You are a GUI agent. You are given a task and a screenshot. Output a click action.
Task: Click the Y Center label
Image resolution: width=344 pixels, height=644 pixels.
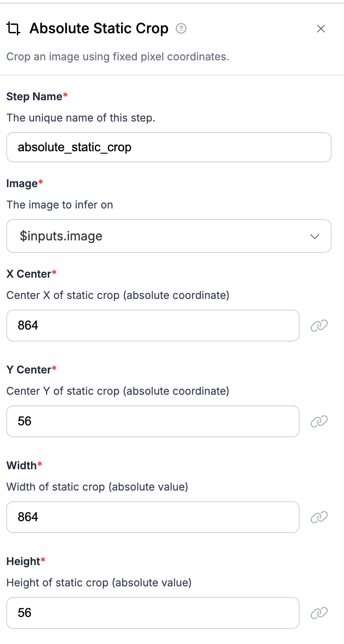click(x=29, y=370)
